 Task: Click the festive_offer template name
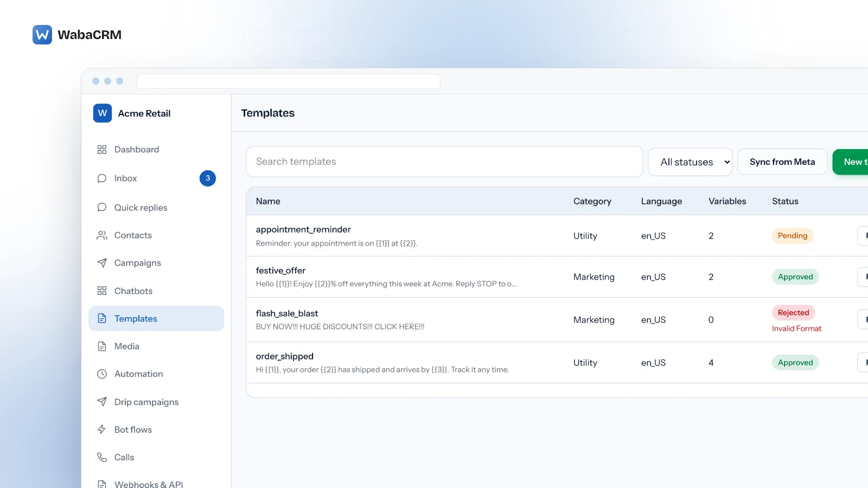[x=280, y=271]
